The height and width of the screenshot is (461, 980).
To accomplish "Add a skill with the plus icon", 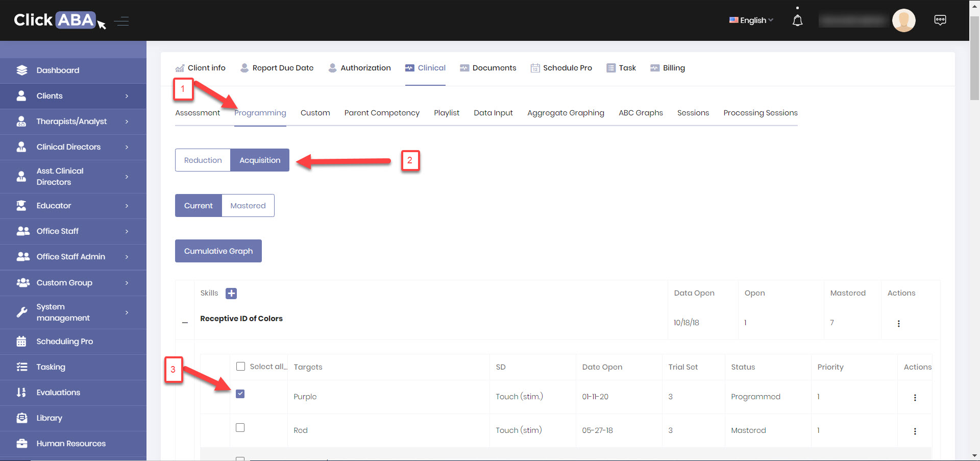I will click(x=231, y=294).
